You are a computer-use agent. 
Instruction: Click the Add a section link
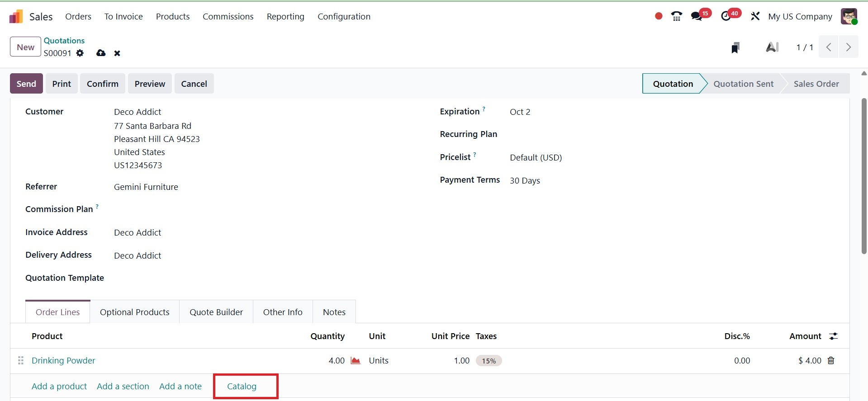click(x=123, y=387)
